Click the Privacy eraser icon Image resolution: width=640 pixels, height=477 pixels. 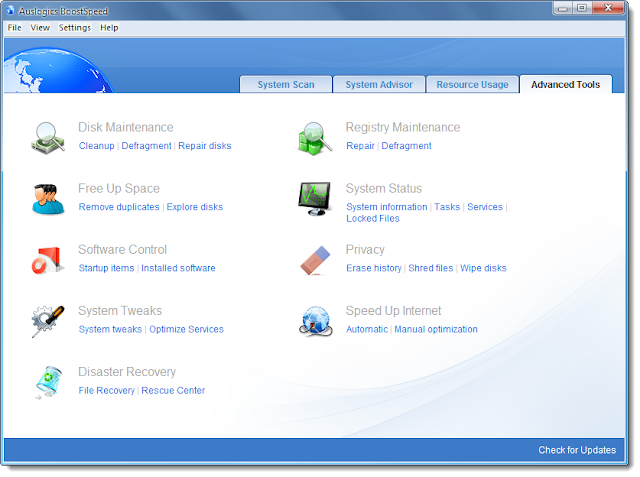pyautogui.click(x=315, y=260)
